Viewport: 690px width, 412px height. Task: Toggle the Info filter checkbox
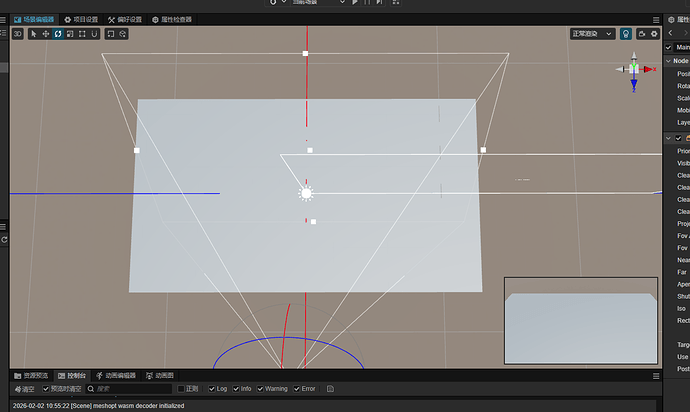(x=236, y=389)
